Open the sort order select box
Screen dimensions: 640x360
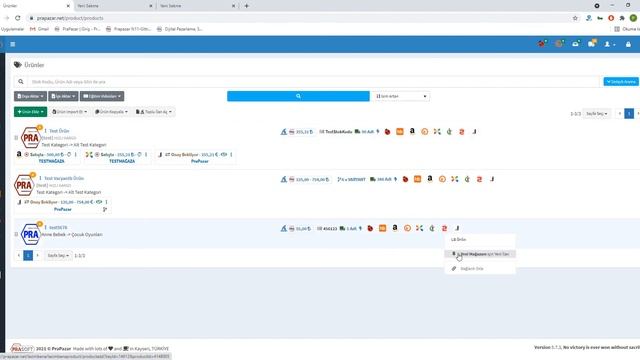(400, 96)
